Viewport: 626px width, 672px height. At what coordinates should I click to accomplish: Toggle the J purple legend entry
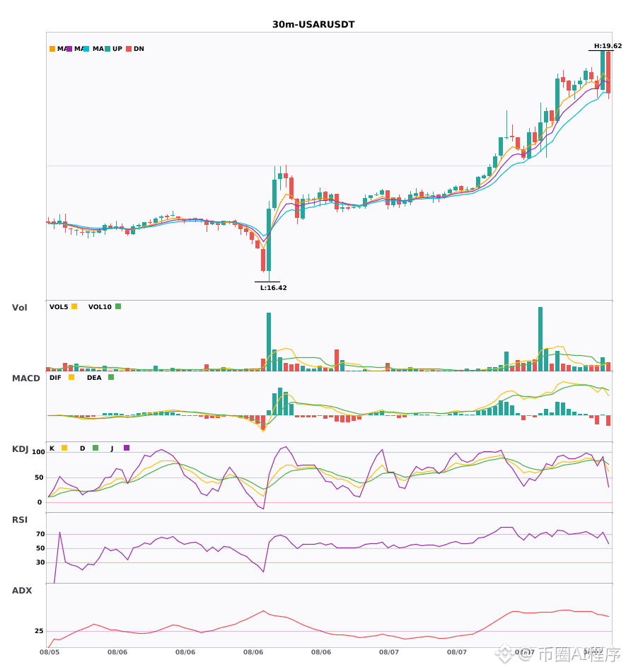pyautogui.click(x=120, y=448)
